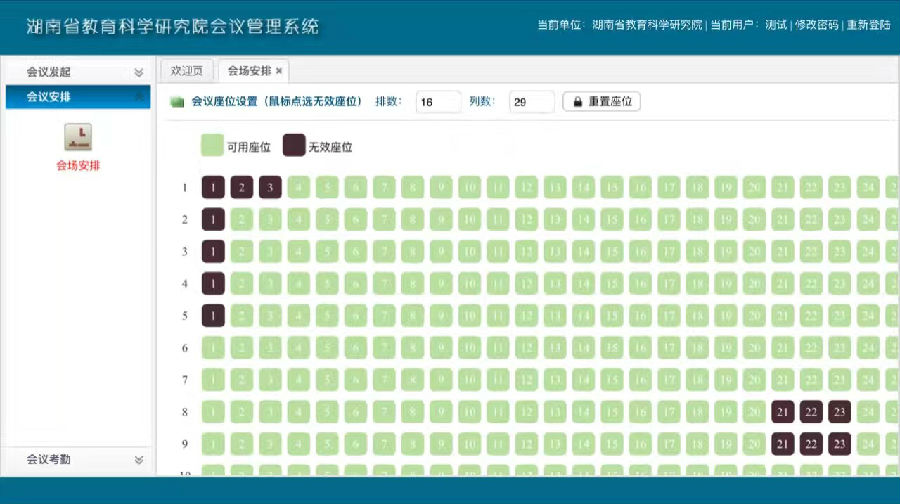Focus the 列数 column count field
Viewport: 900px width, 504px height.
[530, 102]
